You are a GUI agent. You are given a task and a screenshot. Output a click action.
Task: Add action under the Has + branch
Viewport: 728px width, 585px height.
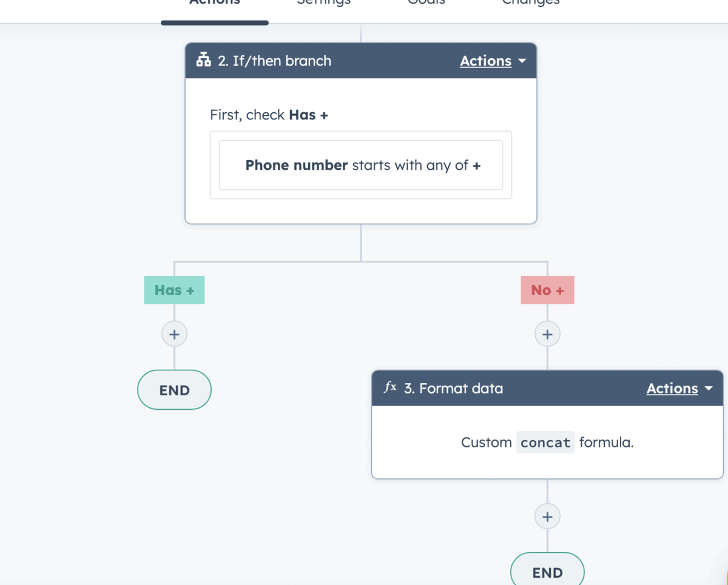174,334
